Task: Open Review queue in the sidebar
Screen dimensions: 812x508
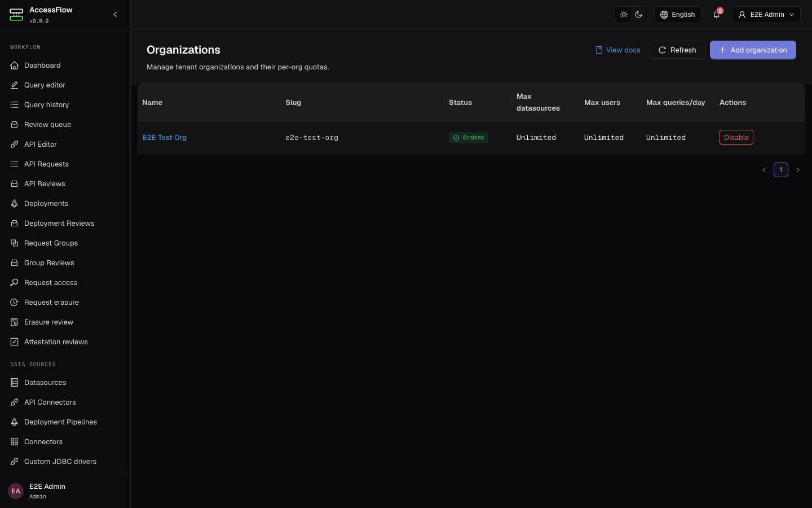Action: pyautogui.click(x=65, y=125)
